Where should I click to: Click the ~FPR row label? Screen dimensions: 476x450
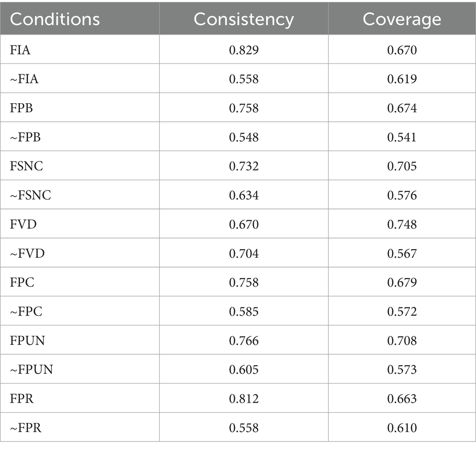tap(26, 428)
